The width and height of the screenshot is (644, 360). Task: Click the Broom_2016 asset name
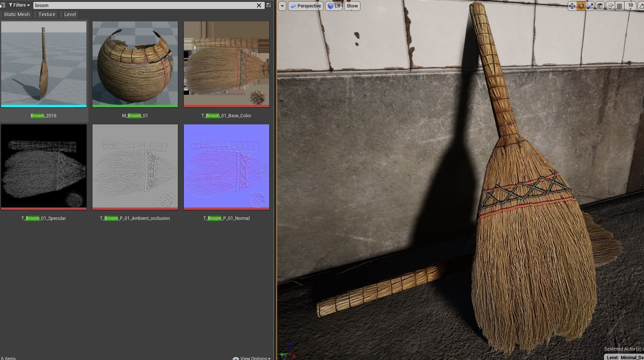coord(43,115)
